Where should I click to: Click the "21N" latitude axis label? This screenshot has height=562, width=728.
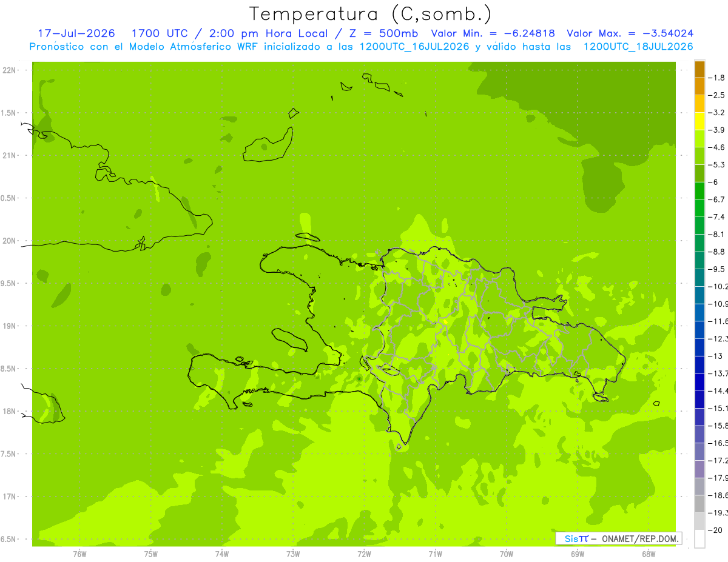pos(9,156)
